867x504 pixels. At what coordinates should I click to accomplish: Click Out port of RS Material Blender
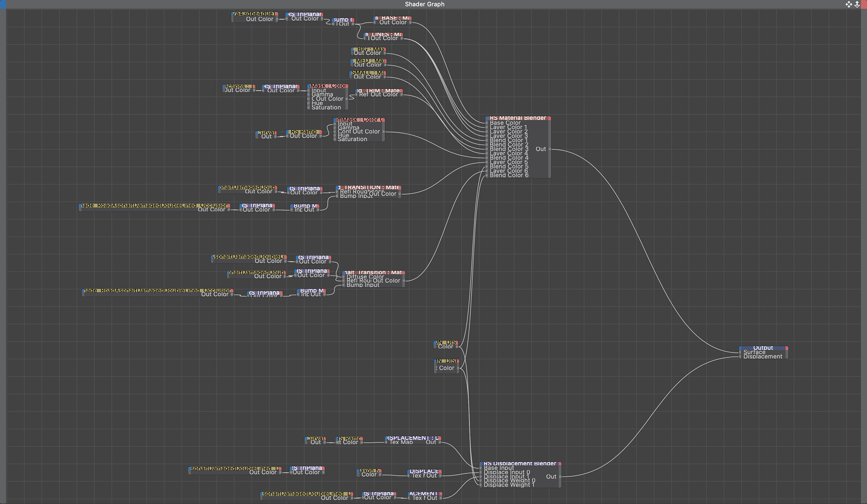pyautogui.click(x=549, y=149)
